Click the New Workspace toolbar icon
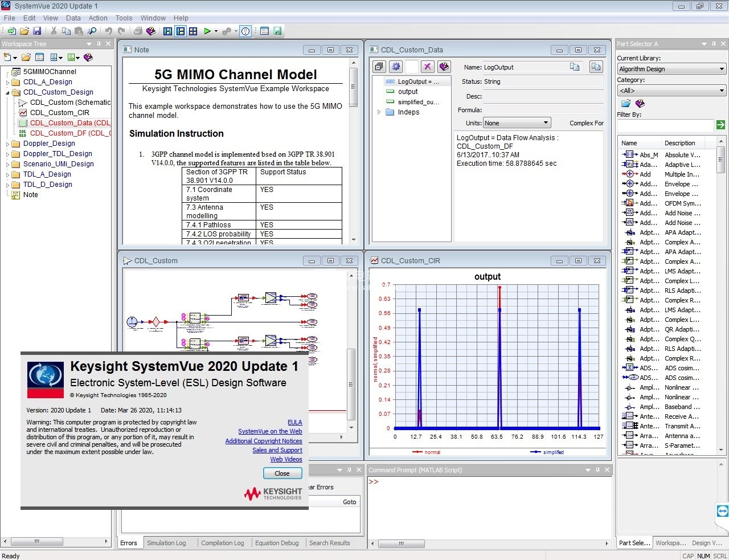This screenshot has height=560, width=729. pos(11,31)
